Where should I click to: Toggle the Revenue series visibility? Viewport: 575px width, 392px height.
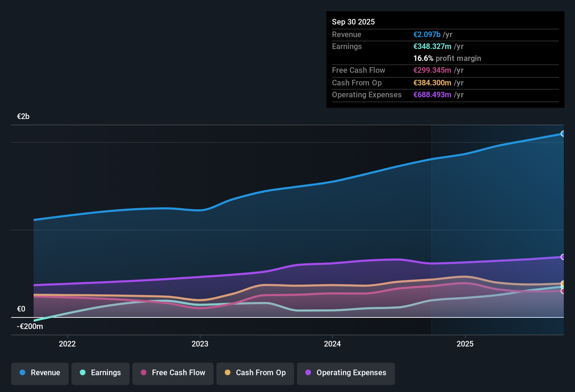[40, 373]
